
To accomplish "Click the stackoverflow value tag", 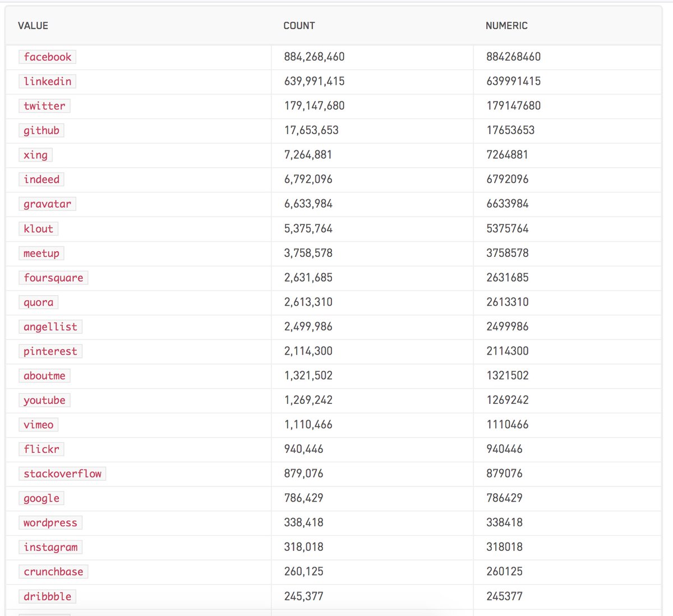I will coord(62,474).
